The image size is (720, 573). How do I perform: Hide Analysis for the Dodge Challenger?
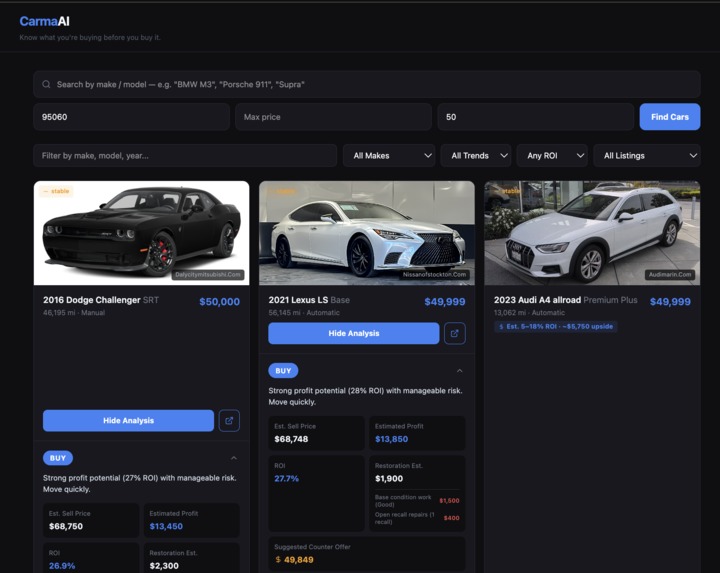click(129, 421)
